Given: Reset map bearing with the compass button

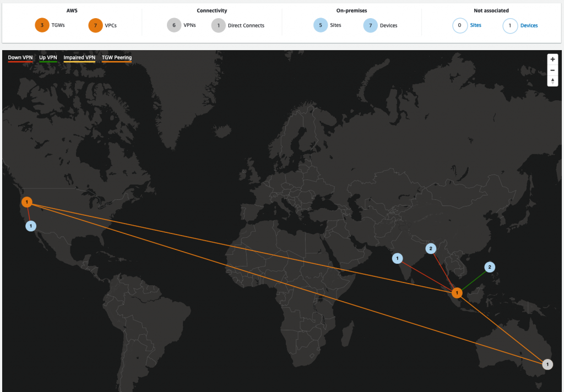Looking at the screenshot, I should [552, 81].
